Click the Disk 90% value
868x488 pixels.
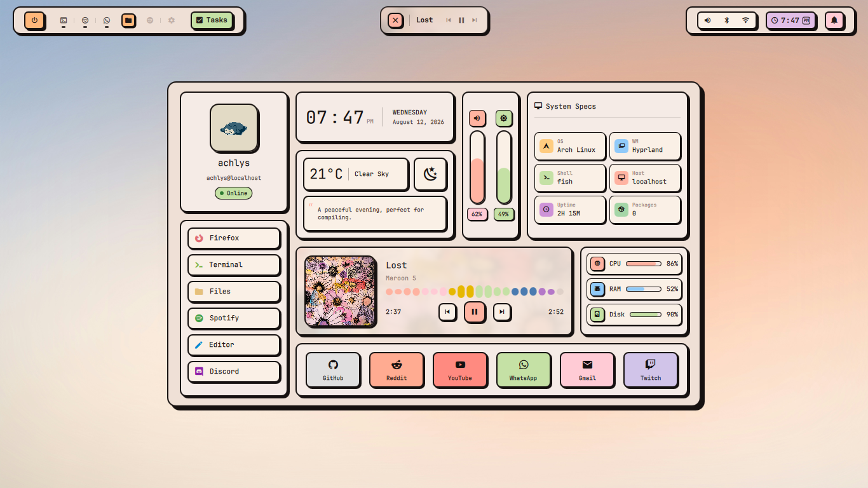tap(672, 315)
